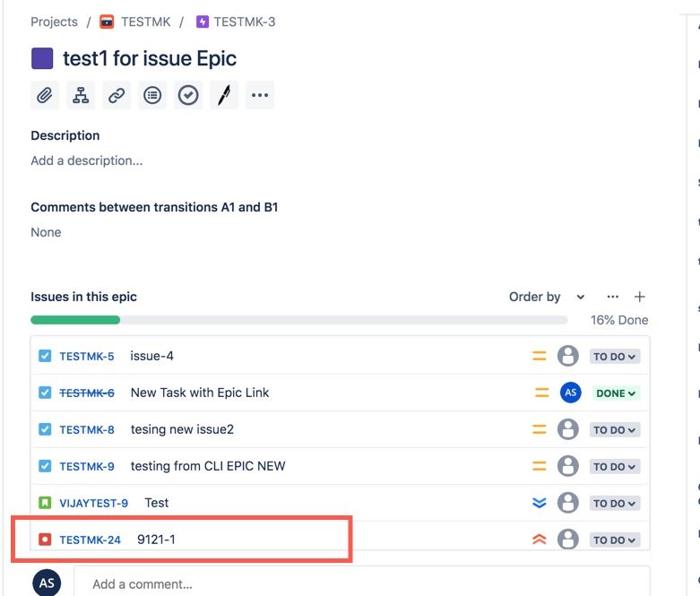Screen dimensions: 700x596
Task: Click AS assignee avatar on TESTMK-6 row
Action: [571, 393]
